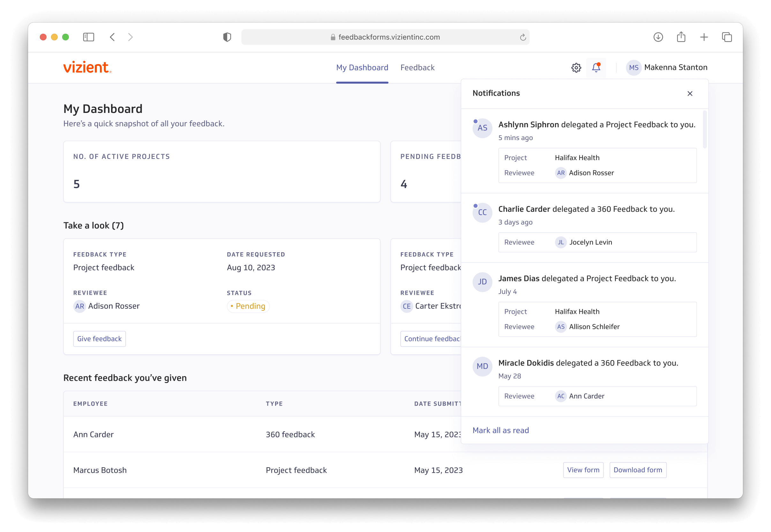Open a new tab with plus icon
Screen dimensions: 771x532
tap(704, 37)
